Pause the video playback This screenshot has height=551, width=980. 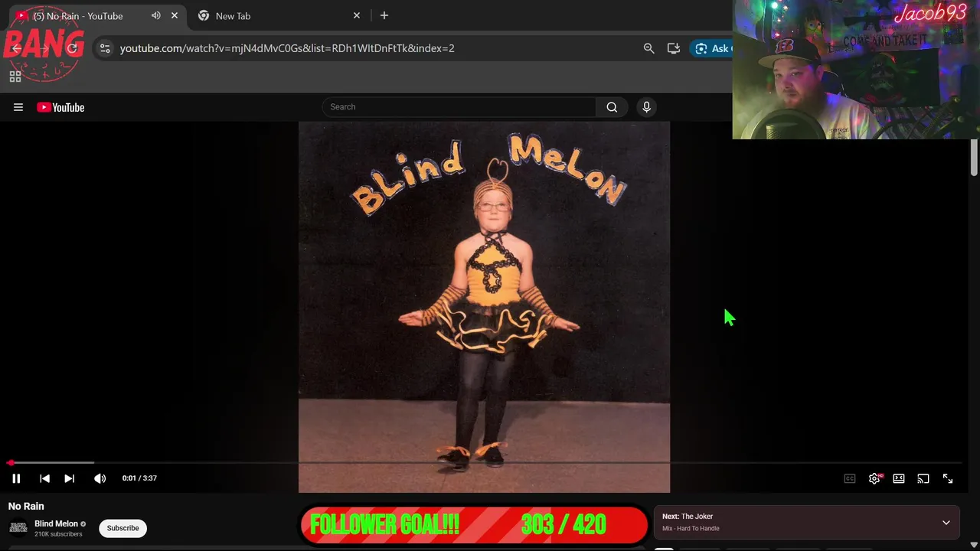[x=16, y=478]
